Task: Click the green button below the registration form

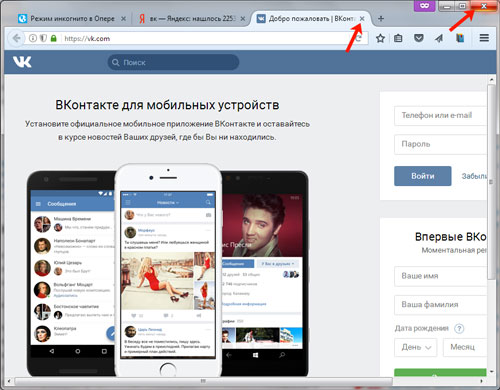Action: click(440, 372)
